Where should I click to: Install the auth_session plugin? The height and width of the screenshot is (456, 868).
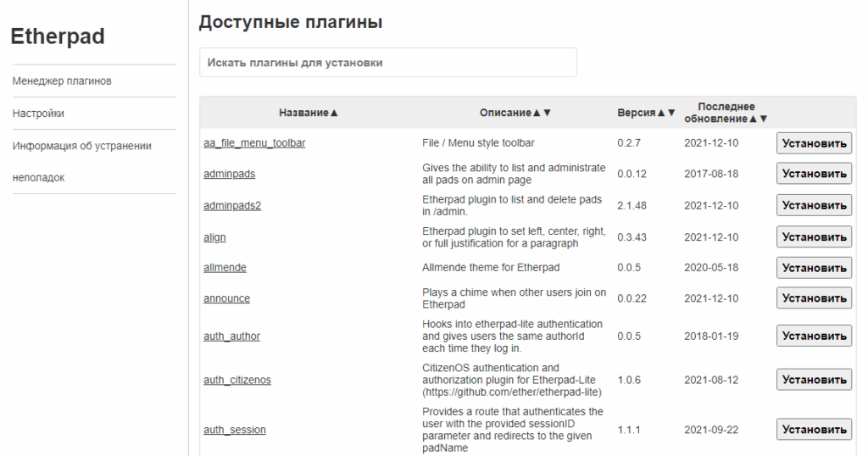pyautogui.click(x=814, y=430)
